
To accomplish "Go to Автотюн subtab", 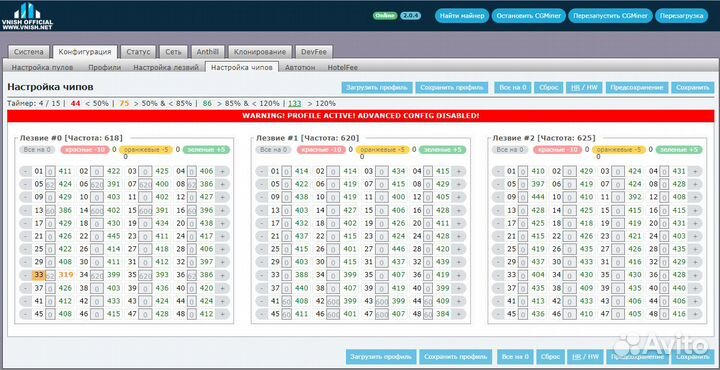I will (x=300, y=67).
